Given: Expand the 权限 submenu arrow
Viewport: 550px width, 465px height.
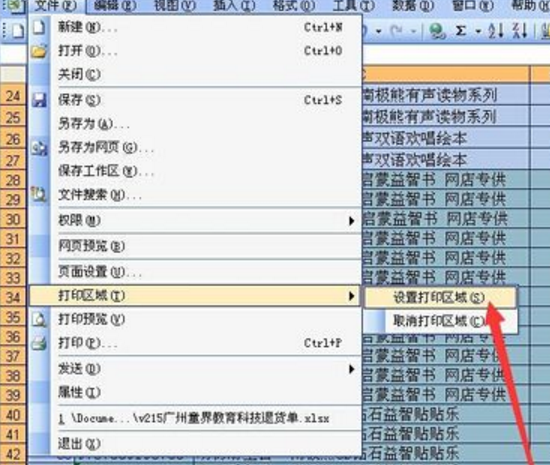Looking at the screenshot, I should coord(351,221).
